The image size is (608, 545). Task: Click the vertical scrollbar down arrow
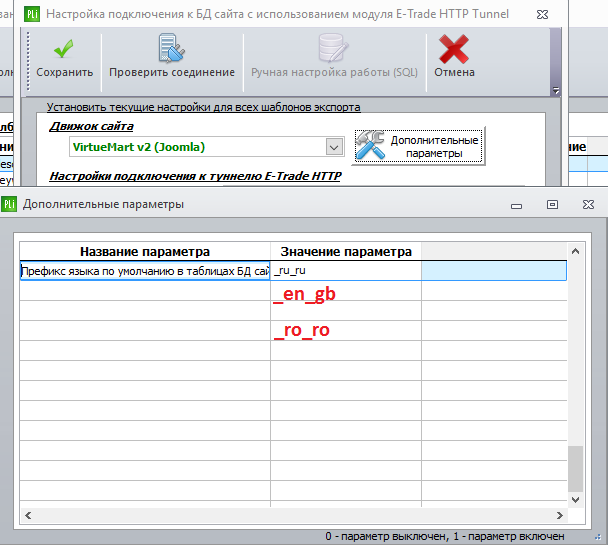pos(575,500)
